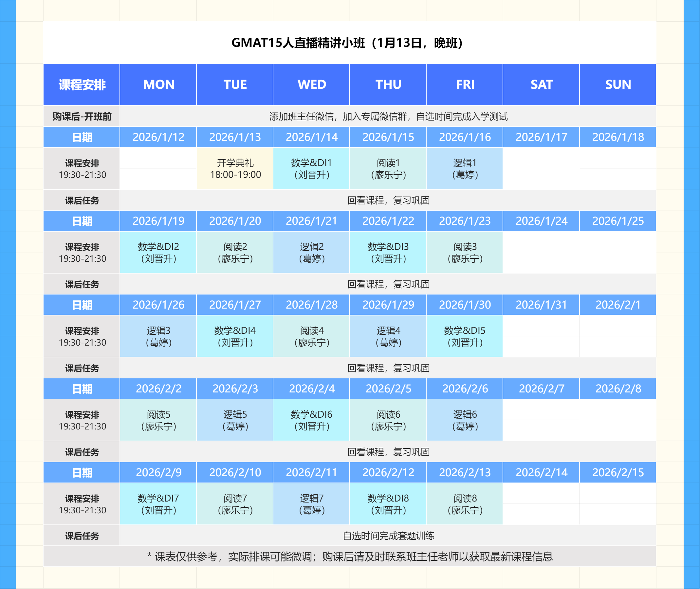
Task: Click the SUN column header
Action: point(617,85)
